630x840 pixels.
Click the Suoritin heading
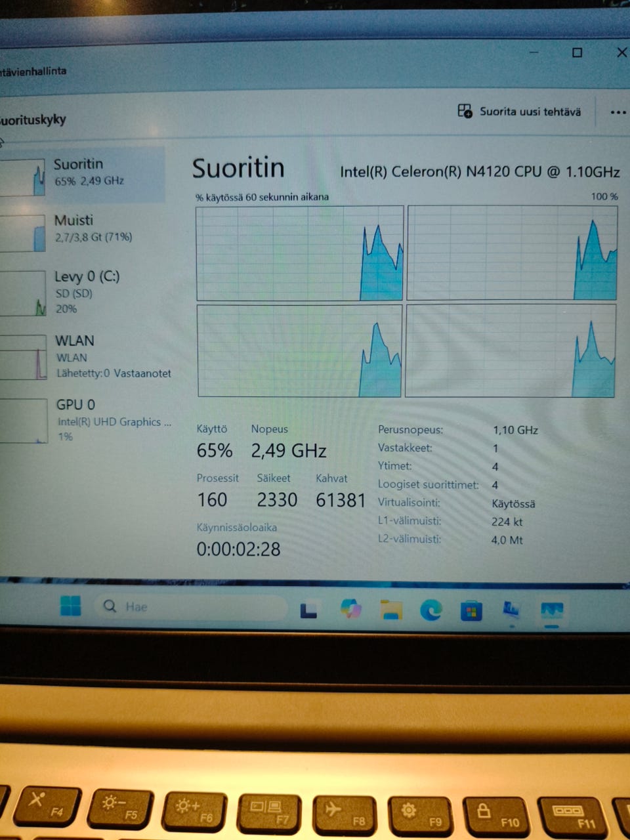coord(238,169)
